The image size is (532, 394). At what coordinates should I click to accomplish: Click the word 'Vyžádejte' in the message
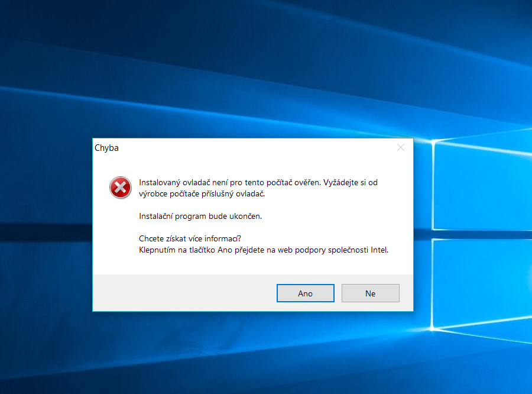(x=343, y=182)
